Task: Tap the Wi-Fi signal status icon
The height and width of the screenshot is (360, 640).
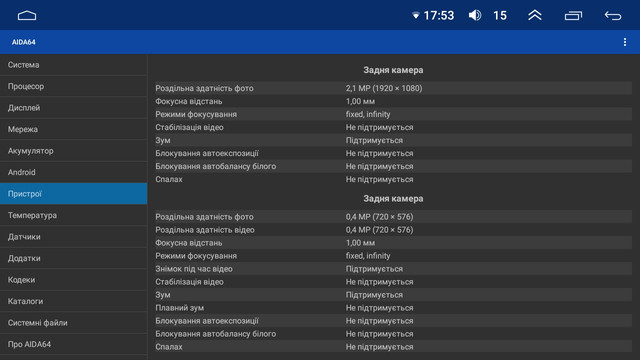Action: [416, 16]
